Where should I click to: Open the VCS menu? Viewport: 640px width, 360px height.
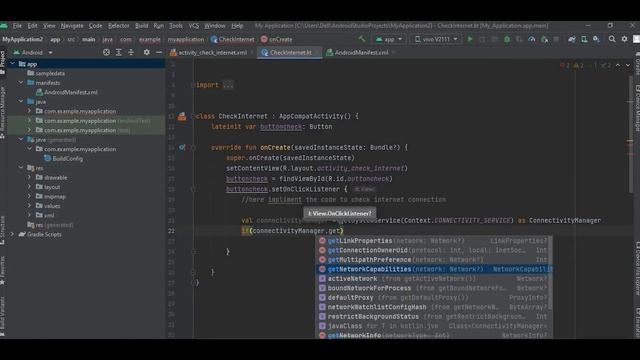(x=193, y=26)
